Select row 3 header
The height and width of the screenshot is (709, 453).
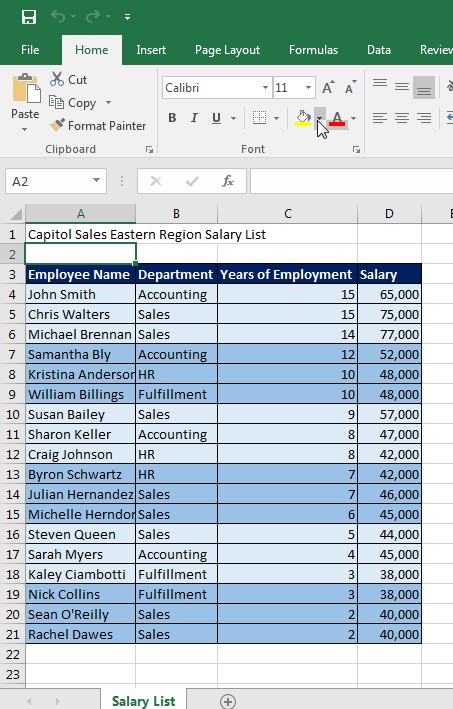[12, 274]
